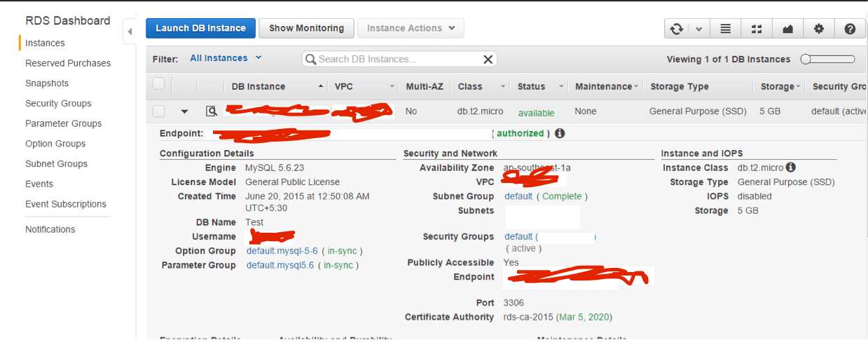Open the All Instances filter dropdown
This screenshot has height=345, width=868.
[226, 58]
